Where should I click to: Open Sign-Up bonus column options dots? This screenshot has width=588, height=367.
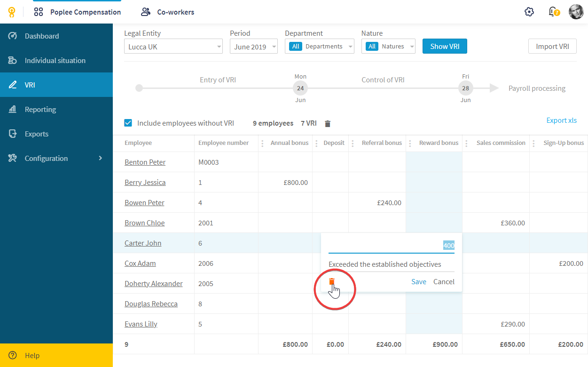[x=533, y=143]
